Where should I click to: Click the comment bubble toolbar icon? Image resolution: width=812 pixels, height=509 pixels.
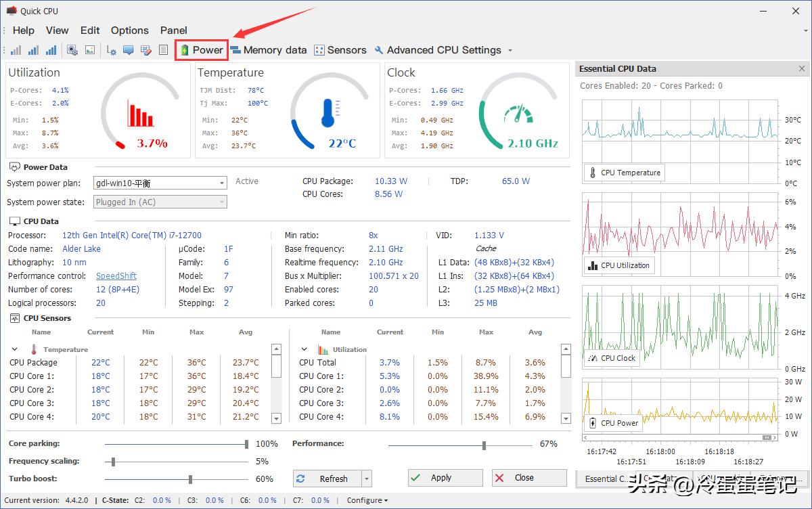(129, 49)
